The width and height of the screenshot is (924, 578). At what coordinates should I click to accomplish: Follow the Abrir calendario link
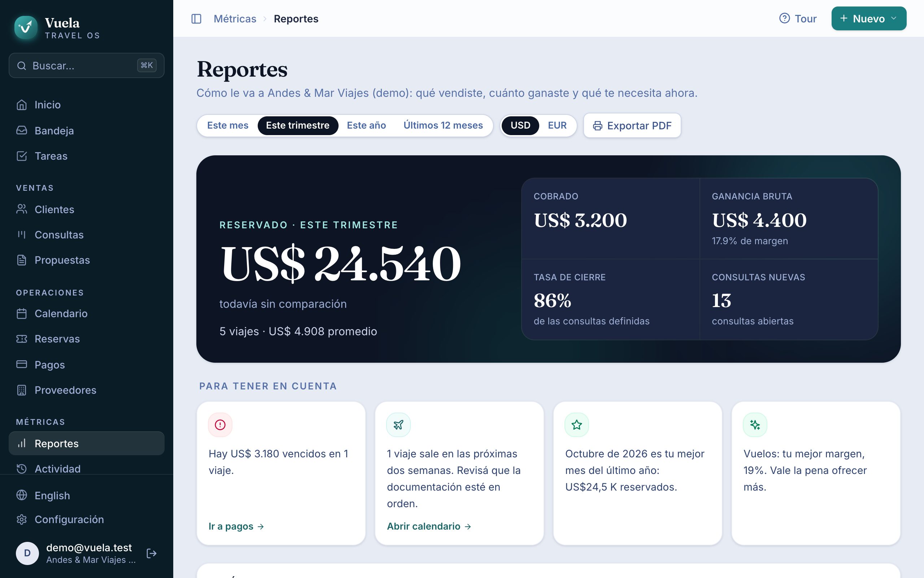429,526
